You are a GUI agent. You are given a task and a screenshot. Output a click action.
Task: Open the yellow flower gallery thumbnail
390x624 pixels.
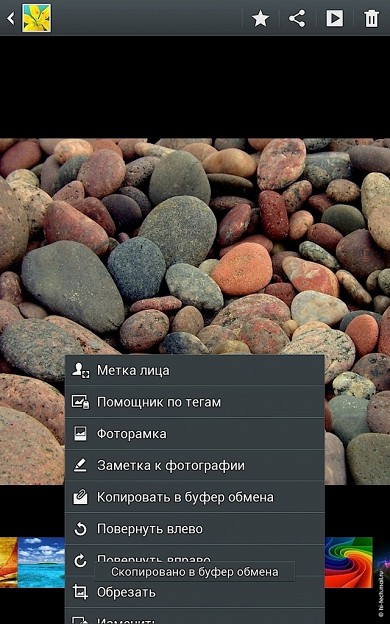point(37,18)
